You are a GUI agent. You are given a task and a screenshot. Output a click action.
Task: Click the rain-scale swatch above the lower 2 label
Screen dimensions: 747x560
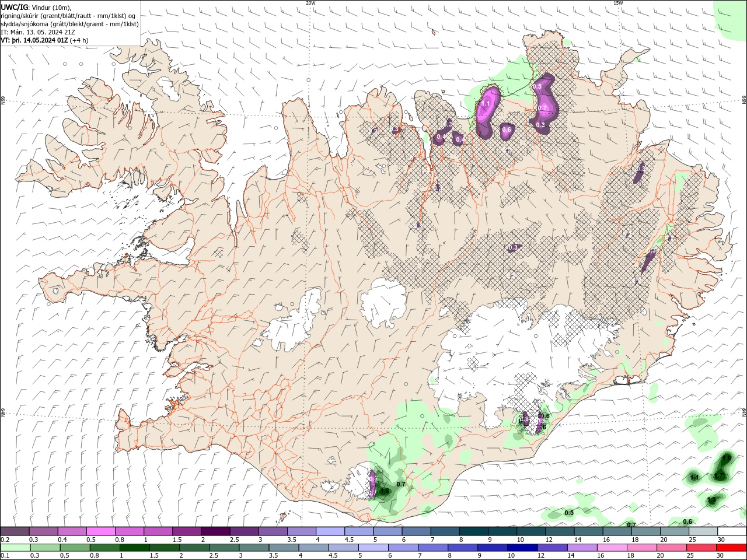(194, 548)
